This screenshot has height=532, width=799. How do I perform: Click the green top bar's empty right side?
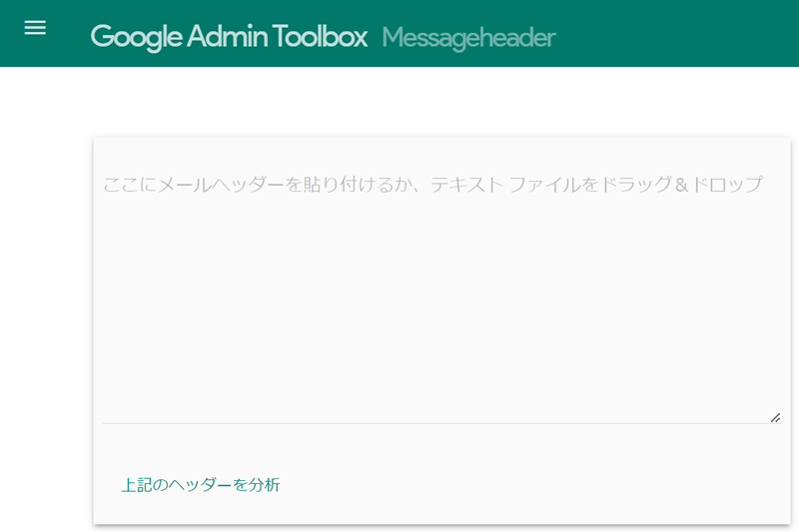point(699,33)
